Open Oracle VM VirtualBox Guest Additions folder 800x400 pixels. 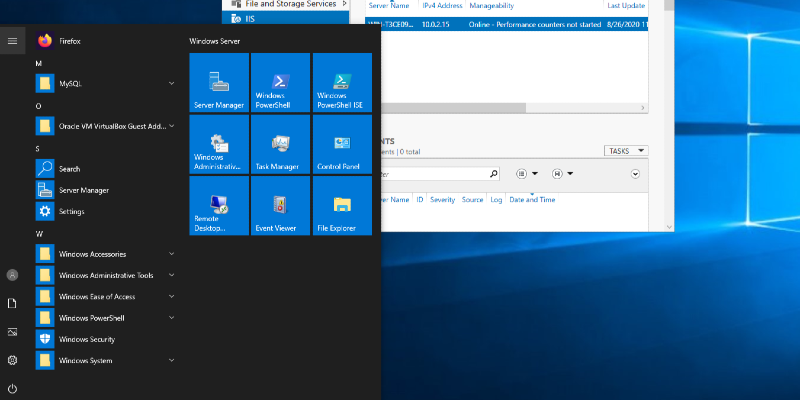pos(106,126)
